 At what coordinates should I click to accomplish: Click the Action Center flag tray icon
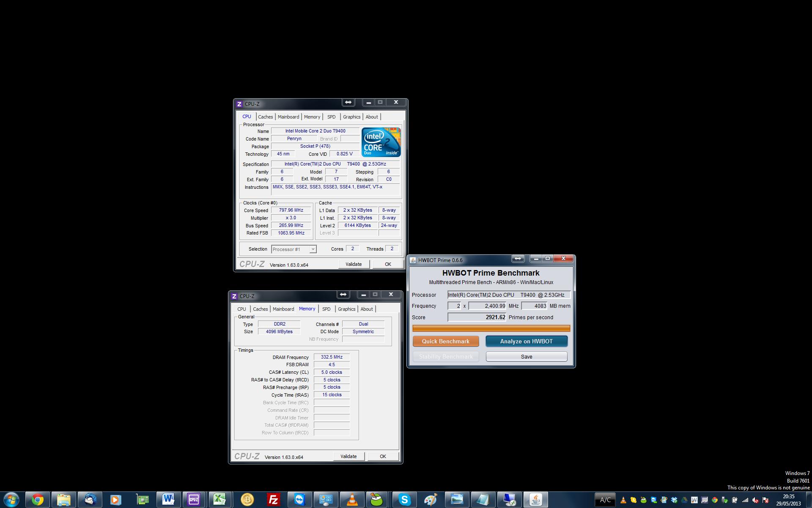click(x=765, y=500)
